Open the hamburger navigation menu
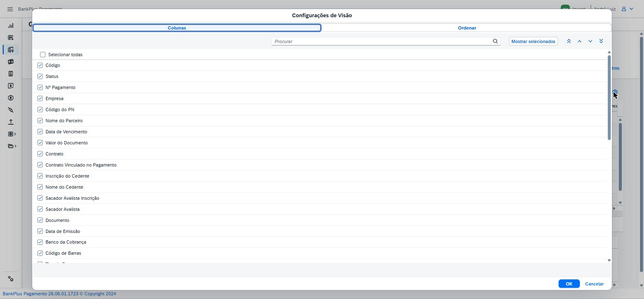644x299 pixels. pos(10,9)
